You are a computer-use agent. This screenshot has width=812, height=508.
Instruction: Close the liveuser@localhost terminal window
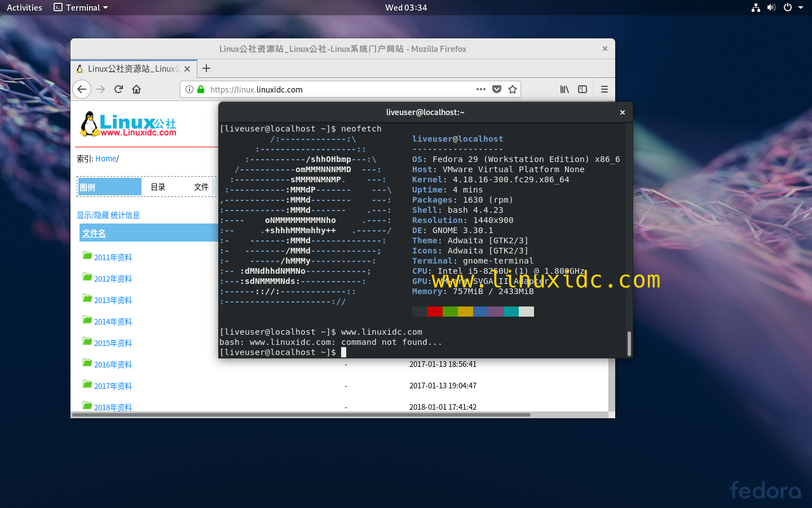pyautogui.click(x=623, y=112)
